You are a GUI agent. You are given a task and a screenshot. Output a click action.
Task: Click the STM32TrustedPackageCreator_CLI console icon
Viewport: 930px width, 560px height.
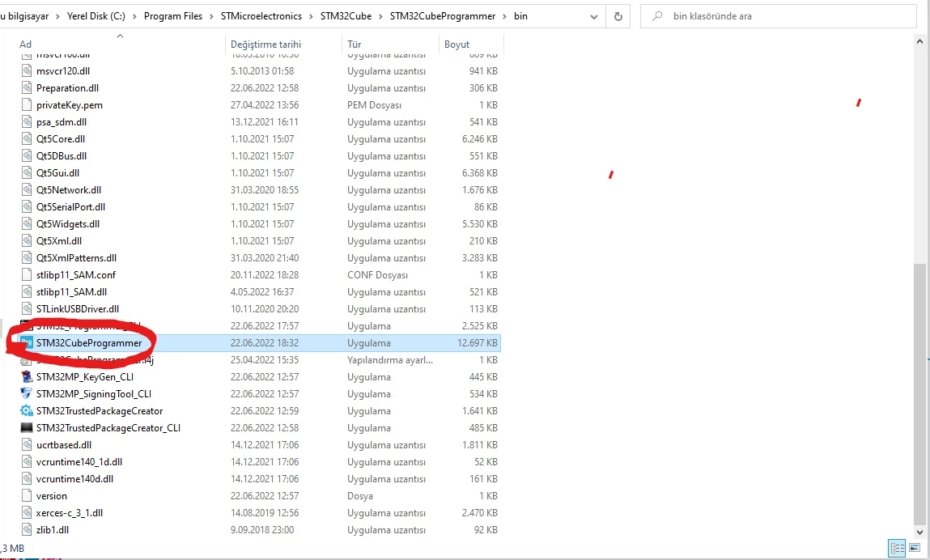[x=26, y=428]
